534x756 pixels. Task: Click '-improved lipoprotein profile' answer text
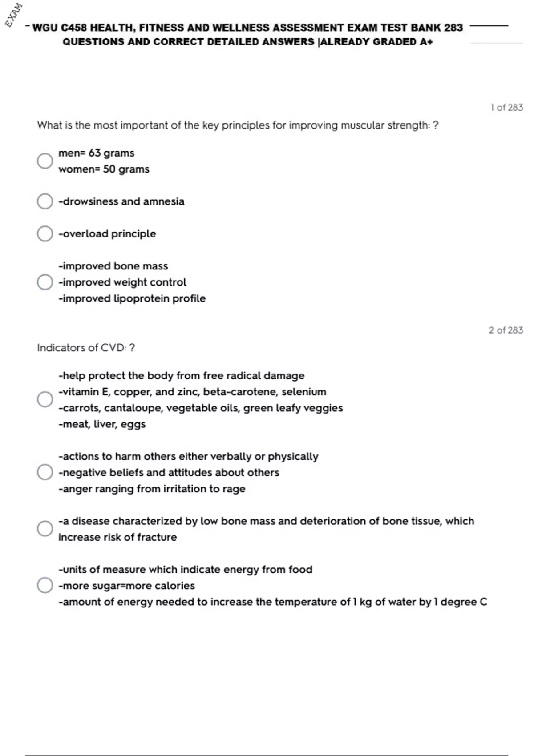click(x=132, y=298)
